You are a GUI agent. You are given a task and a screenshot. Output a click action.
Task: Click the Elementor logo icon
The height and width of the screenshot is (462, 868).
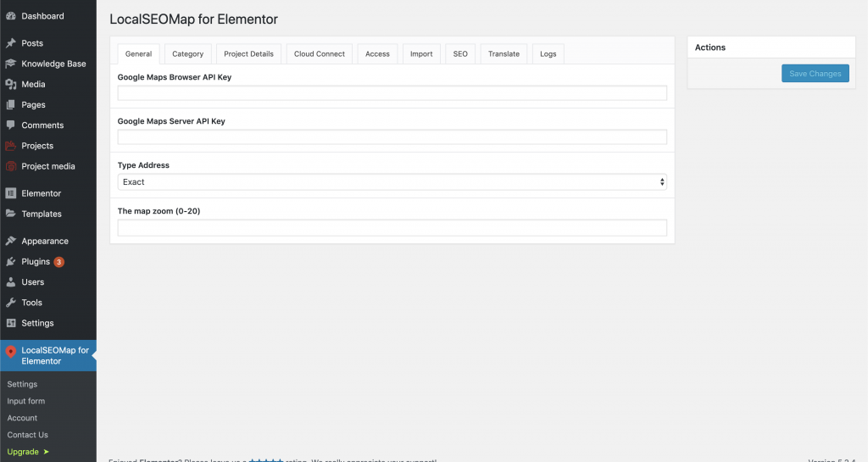coord(11,193)
